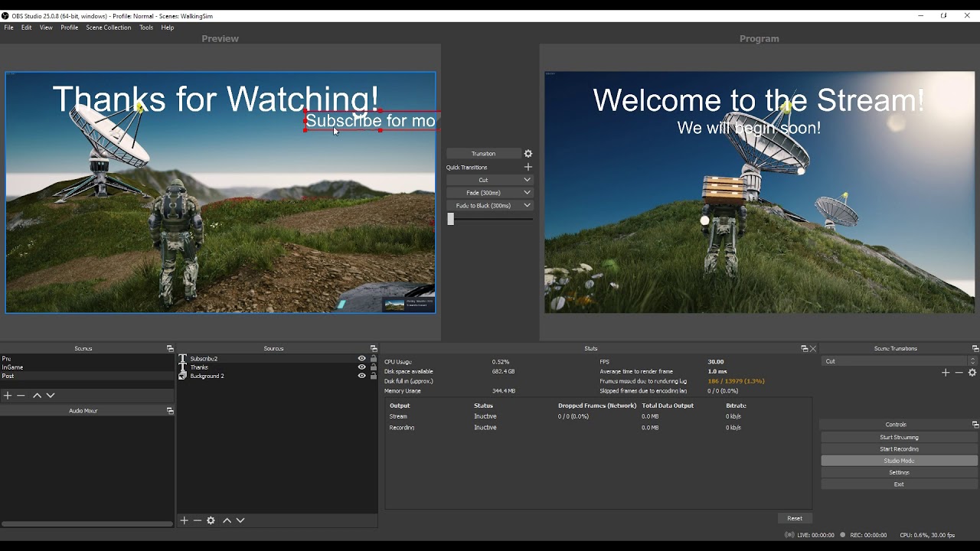Hide the Thanks source via eye icon
This screenshot has width=980, height=551.
[x=362, y=367]
